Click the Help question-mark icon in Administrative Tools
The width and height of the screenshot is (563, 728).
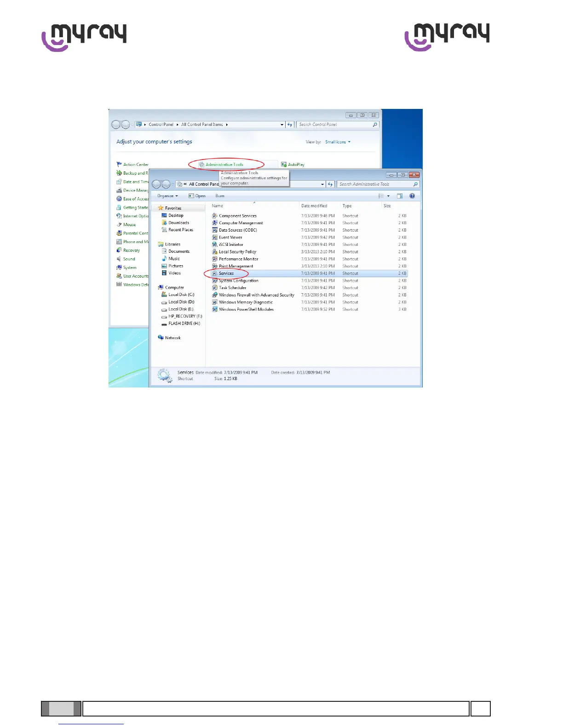(x=412, y=196)
